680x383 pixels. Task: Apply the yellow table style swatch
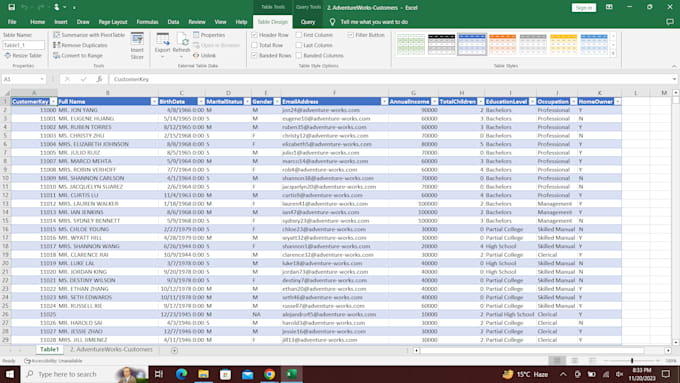[563, 44]
